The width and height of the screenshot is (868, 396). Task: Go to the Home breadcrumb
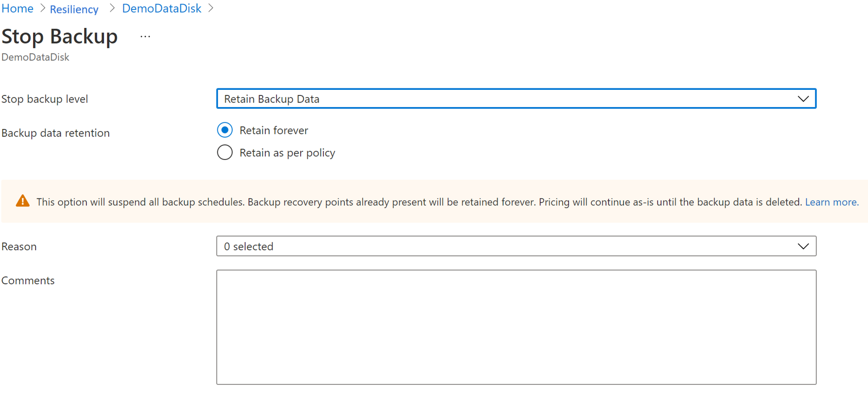coord(17,9)
